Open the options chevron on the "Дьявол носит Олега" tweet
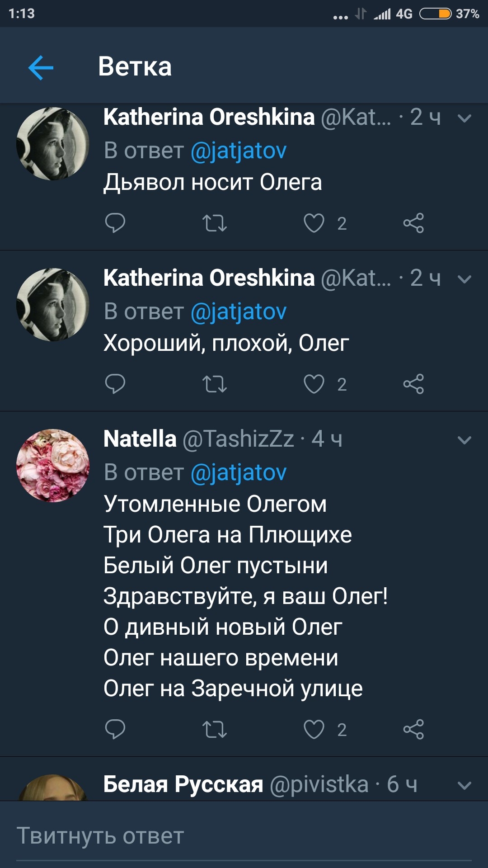The width and height of the screenshot is (488, 868). pos(464,118)
